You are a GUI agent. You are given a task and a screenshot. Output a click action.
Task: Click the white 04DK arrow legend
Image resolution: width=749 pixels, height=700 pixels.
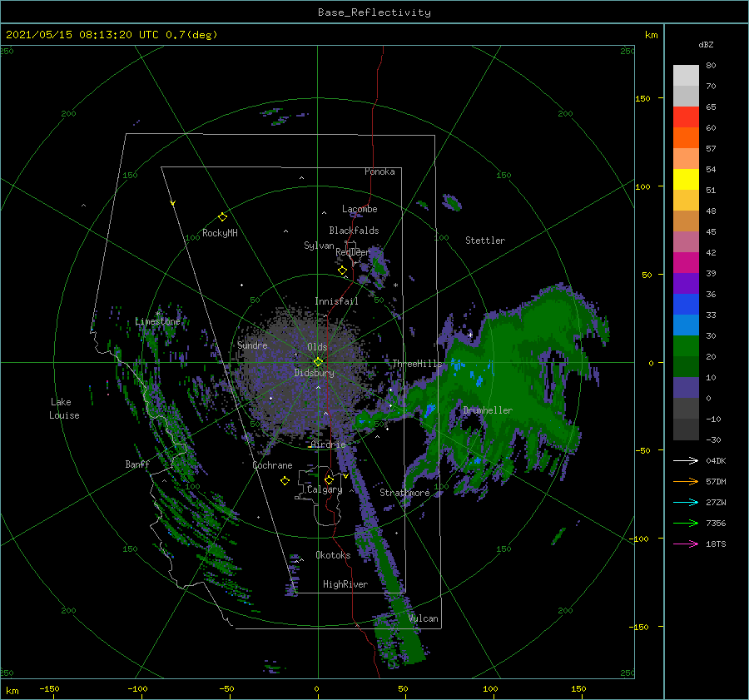tap(686, 460)
